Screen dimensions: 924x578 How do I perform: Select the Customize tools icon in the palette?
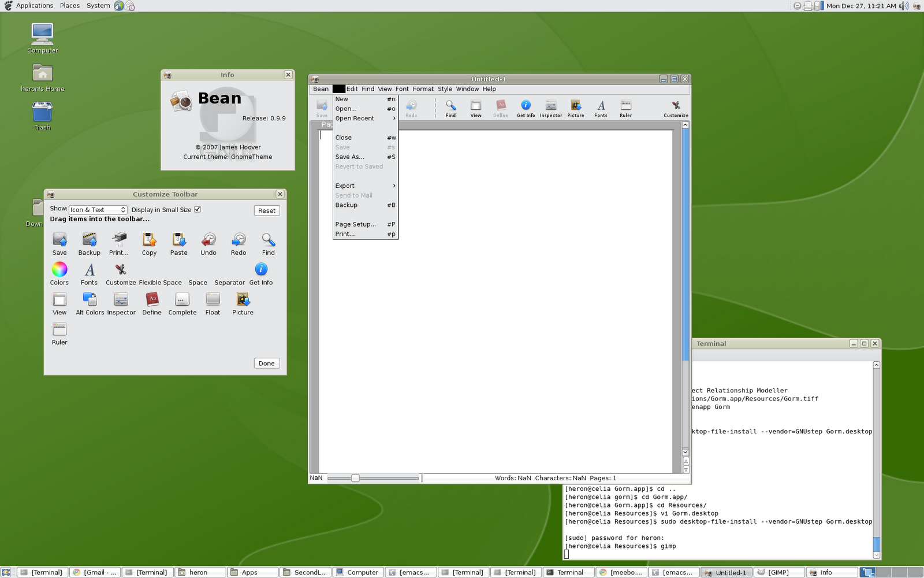pyautogui.click(x=121, y=269)
